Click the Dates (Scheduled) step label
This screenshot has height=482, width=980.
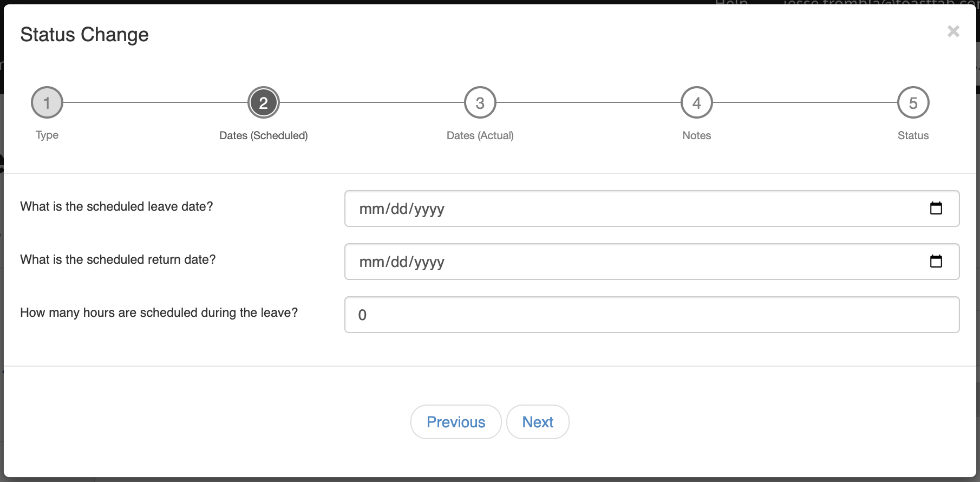[264, 135]
